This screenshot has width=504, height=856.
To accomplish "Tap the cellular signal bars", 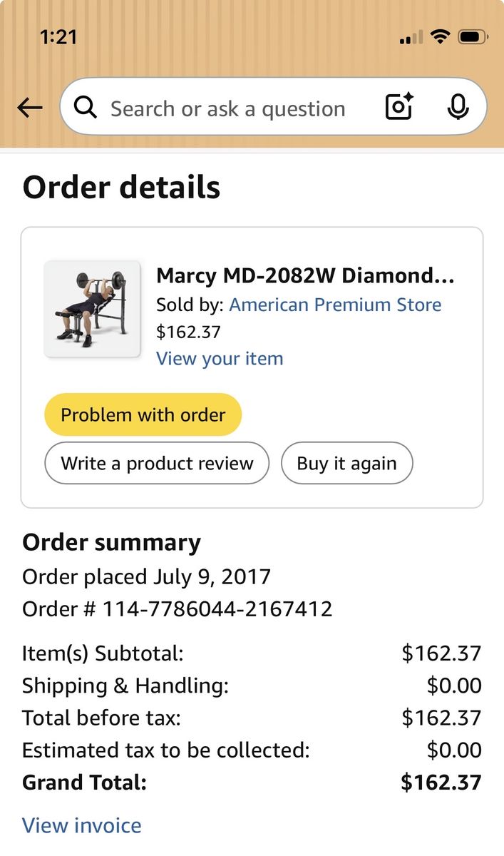I will pos(411,37).
